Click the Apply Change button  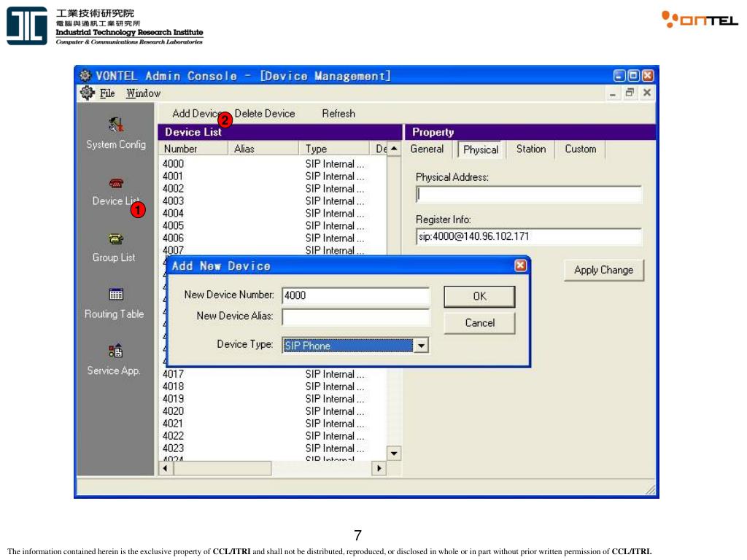tap(603, 270)
